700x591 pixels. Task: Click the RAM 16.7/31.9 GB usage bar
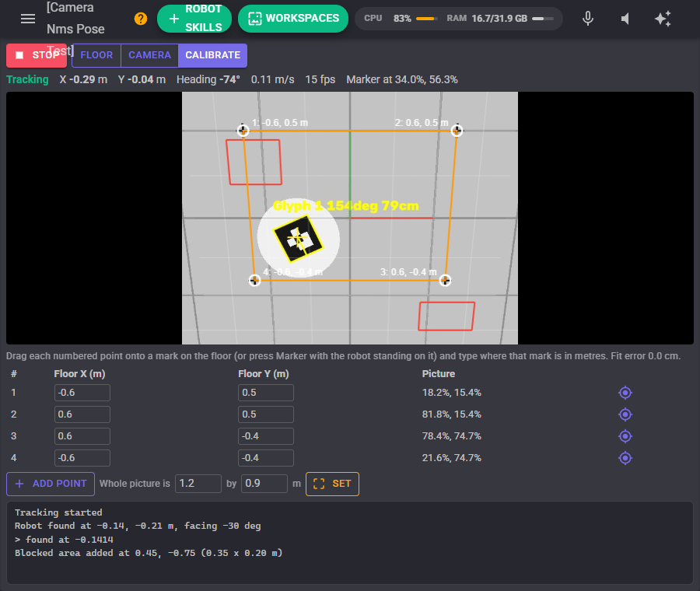tap(543, 19)
